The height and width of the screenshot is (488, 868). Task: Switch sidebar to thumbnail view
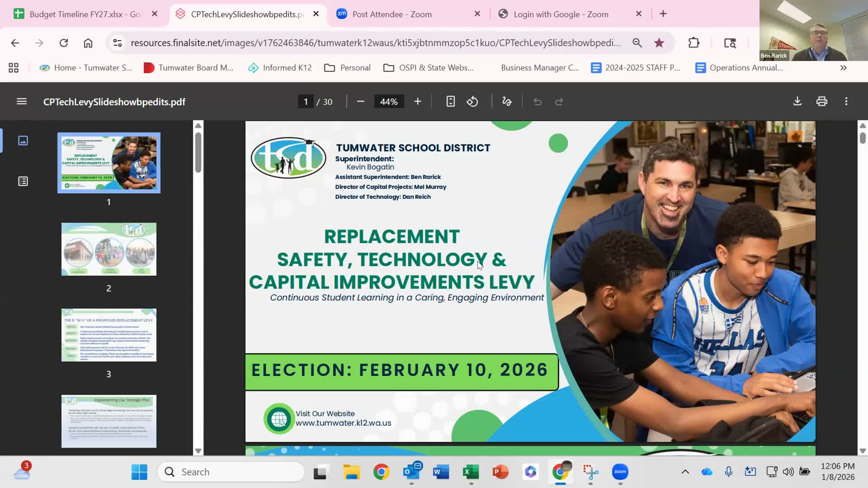[23, 141]
